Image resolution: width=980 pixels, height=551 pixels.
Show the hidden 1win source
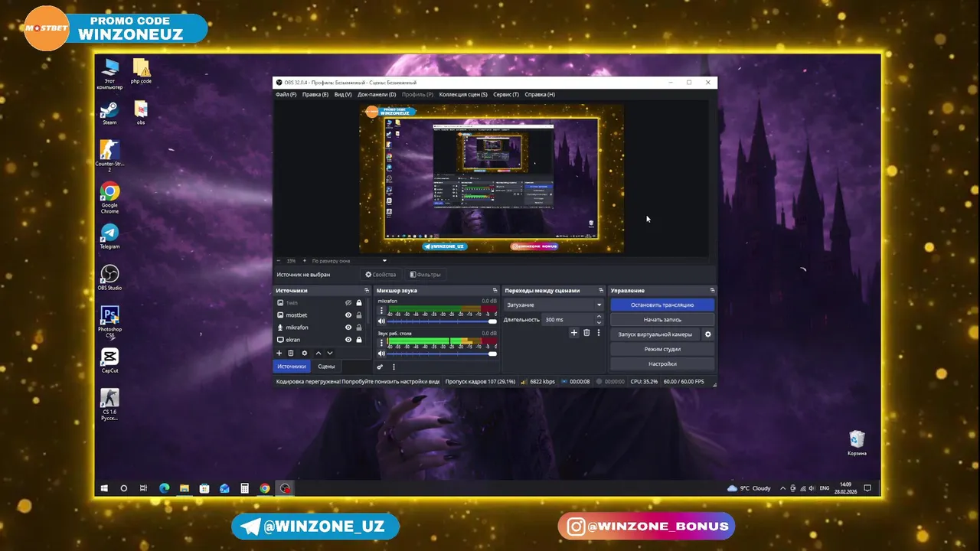point(348,303)
